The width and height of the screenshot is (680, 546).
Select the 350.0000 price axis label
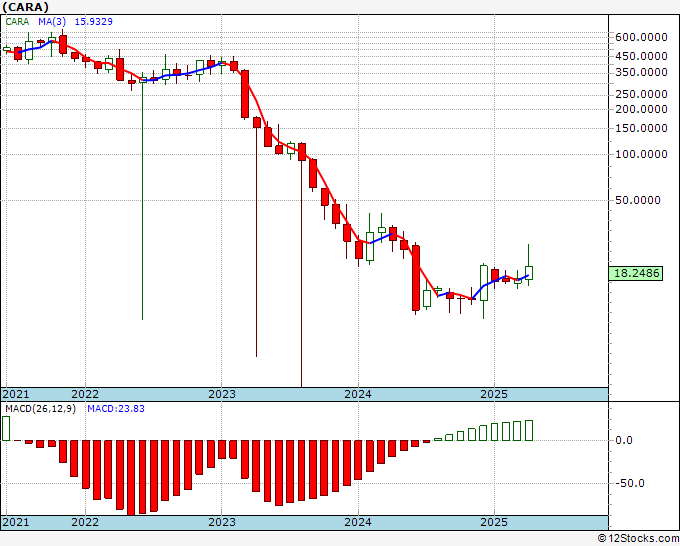(641, 72)
